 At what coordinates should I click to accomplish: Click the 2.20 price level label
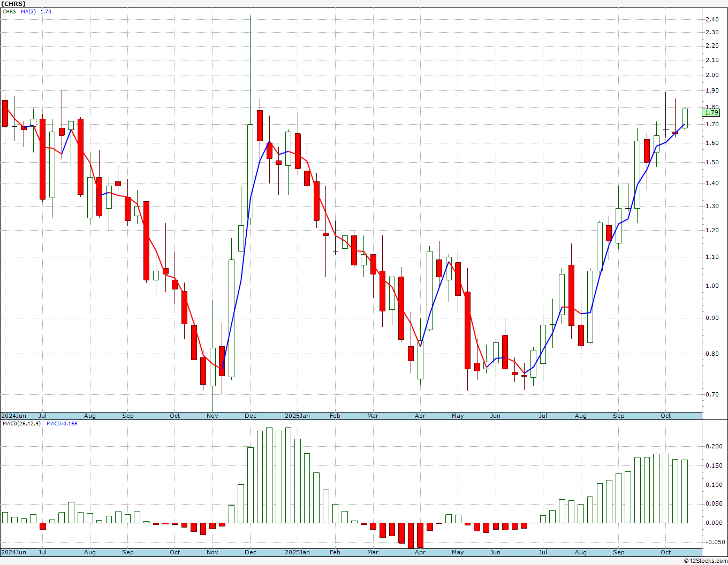tap(712, 45)
